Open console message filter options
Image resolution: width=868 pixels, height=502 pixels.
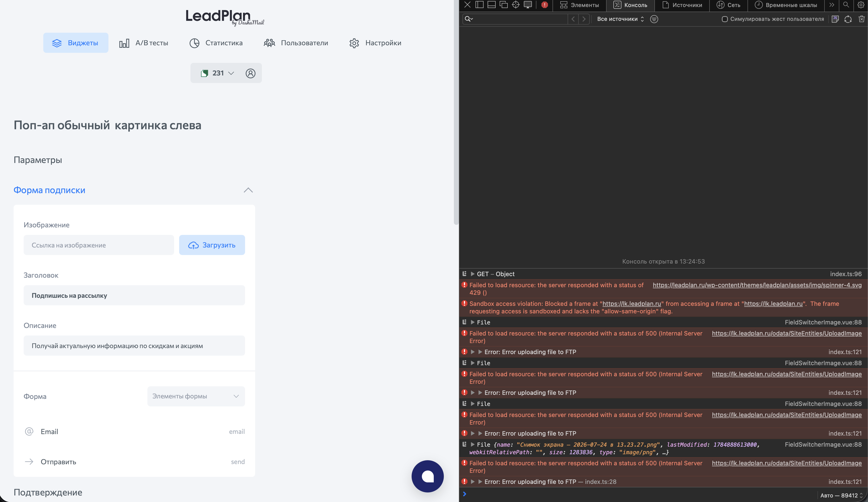click(654, 19)
